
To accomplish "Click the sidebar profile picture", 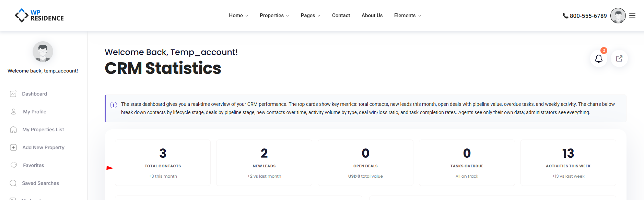I will (43, 52).
